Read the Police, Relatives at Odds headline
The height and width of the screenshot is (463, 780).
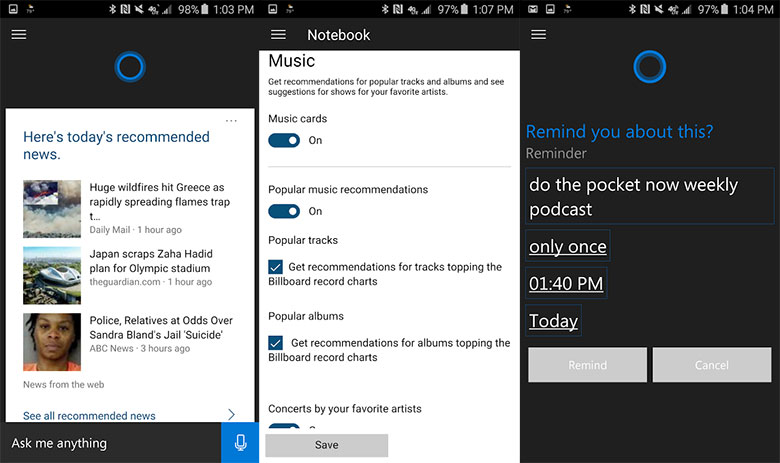coord(161,327)
